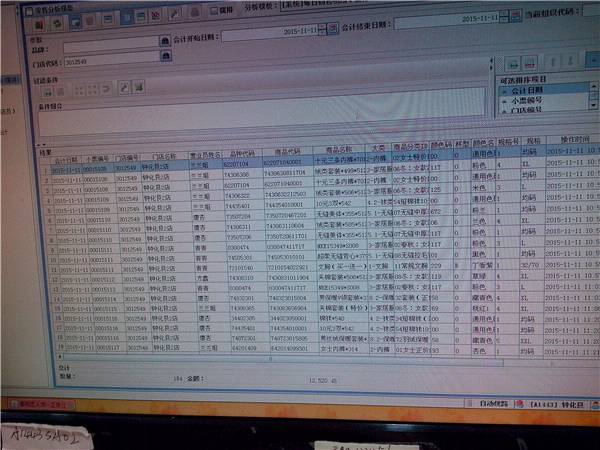Select 小票编号 in the sortable items list

pyautogui.click(x=525, y=100)
